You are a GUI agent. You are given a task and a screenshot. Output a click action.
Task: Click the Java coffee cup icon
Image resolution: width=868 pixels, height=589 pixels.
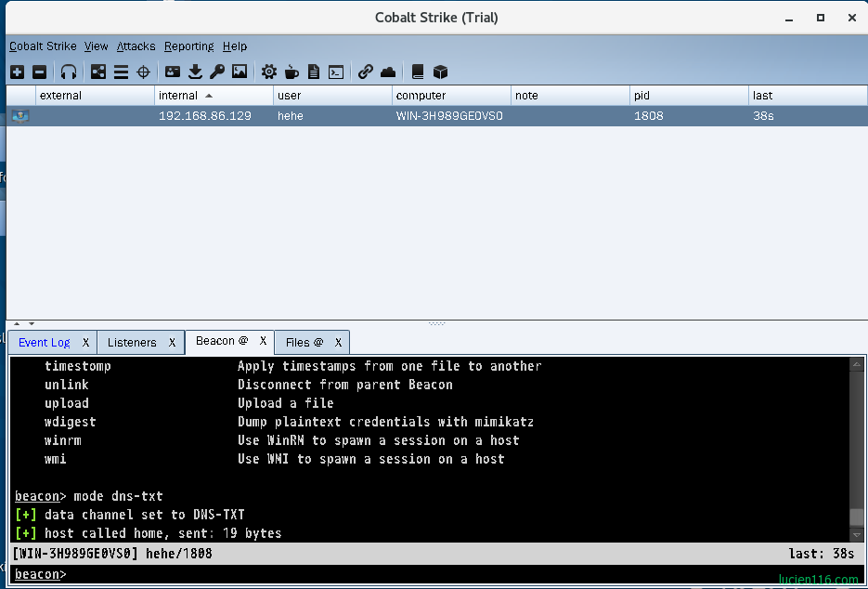291,72
